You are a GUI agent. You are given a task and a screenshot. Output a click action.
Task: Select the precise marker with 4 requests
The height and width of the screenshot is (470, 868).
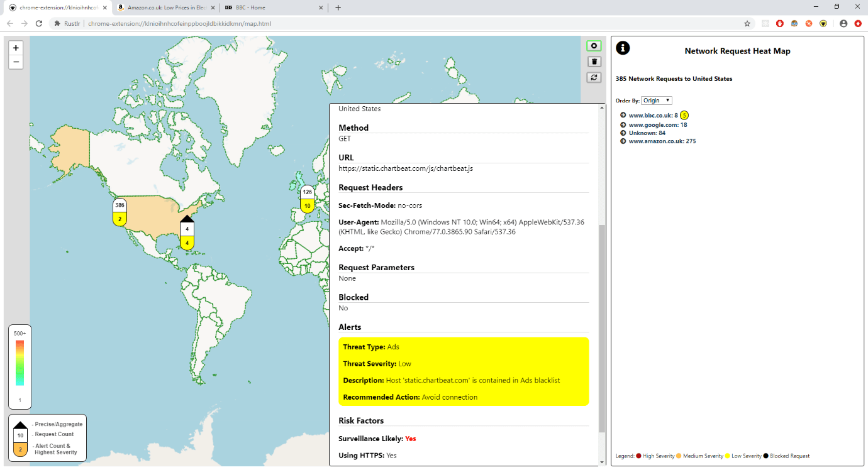tap(187, 232)
